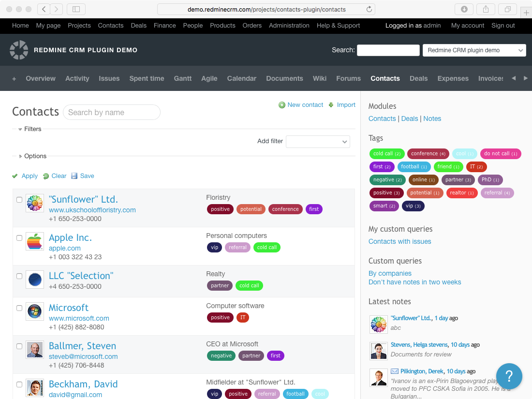Viewport: 532px width, 399px height.
Task: Click the Save filter disk icon
Action: click(x=74, y=176)
